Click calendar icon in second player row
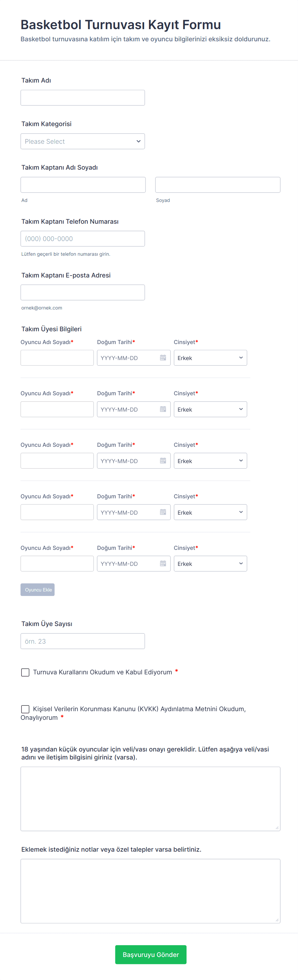The width and height of the screenshot is (298, 980). (x=163, y=409)
